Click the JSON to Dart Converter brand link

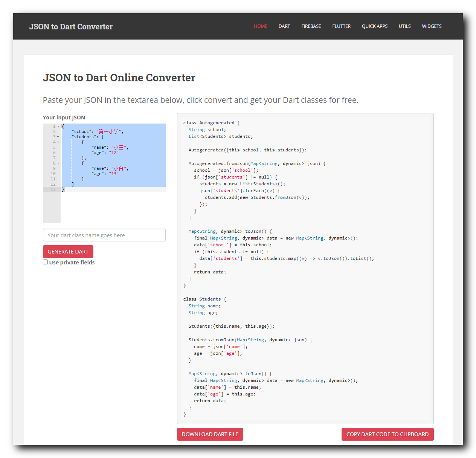tap(71, 26)
